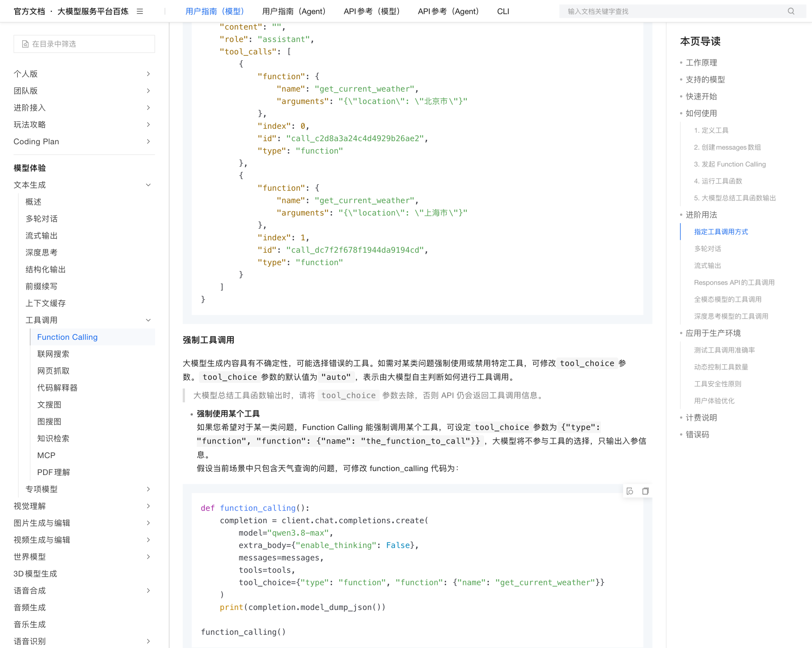Viewport: 812px width, 648px height.
Task: Open the 代码解释器 page
Action: tap(57, 388)
